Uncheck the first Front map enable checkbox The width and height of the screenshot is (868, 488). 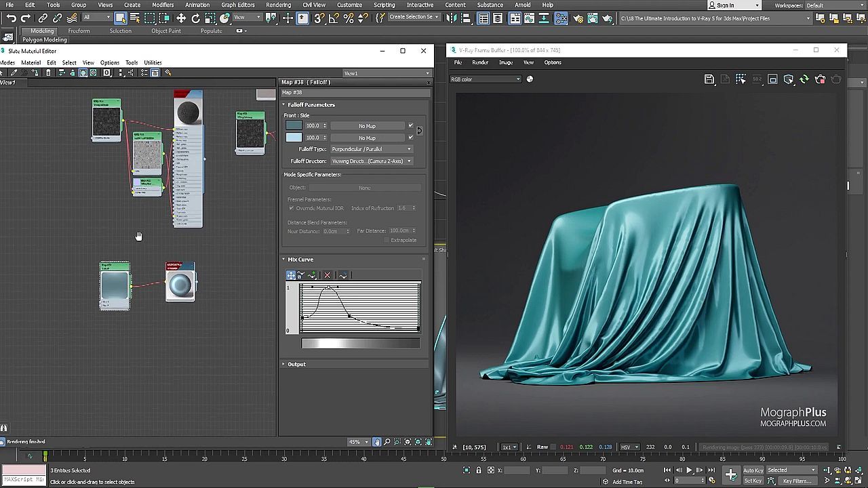(x=410, y=125)
